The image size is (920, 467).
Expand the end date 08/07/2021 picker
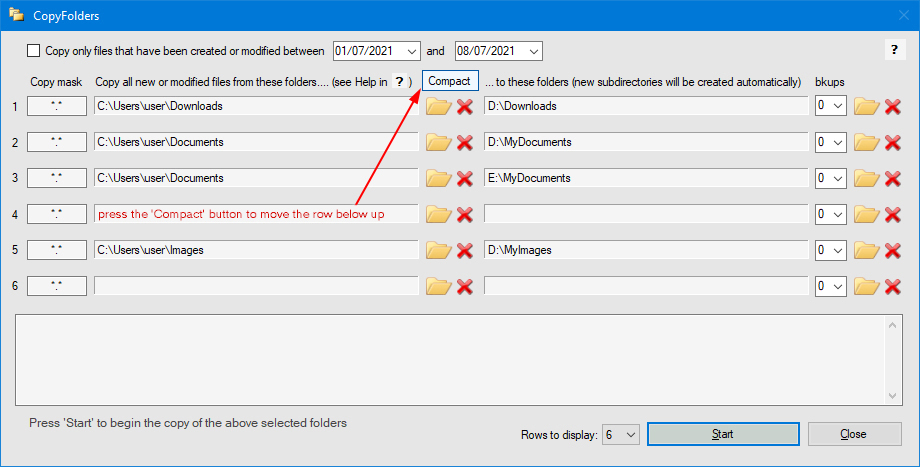tap(532, 51)
